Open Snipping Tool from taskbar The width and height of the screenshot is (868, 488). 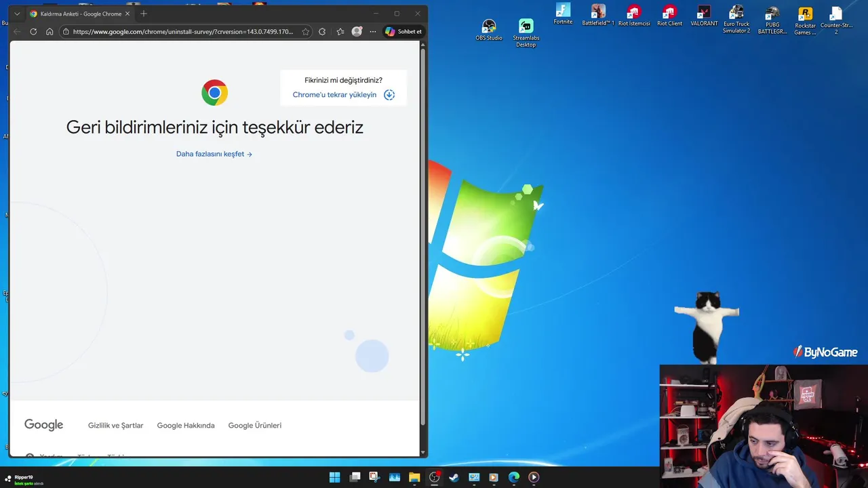(374, 477)
